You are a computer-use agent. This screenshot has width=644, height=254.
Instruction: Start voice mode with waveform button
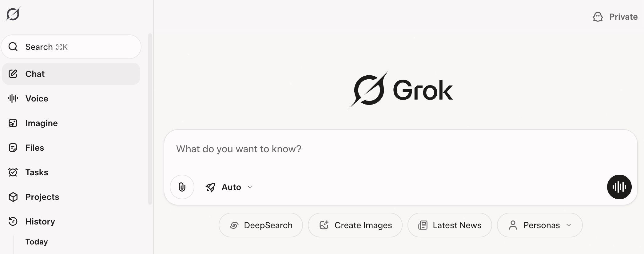(x=619, y=187)
